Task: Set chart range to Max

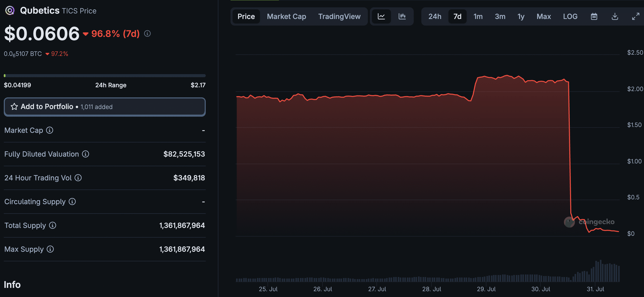Action: click(x=544, y=16)
